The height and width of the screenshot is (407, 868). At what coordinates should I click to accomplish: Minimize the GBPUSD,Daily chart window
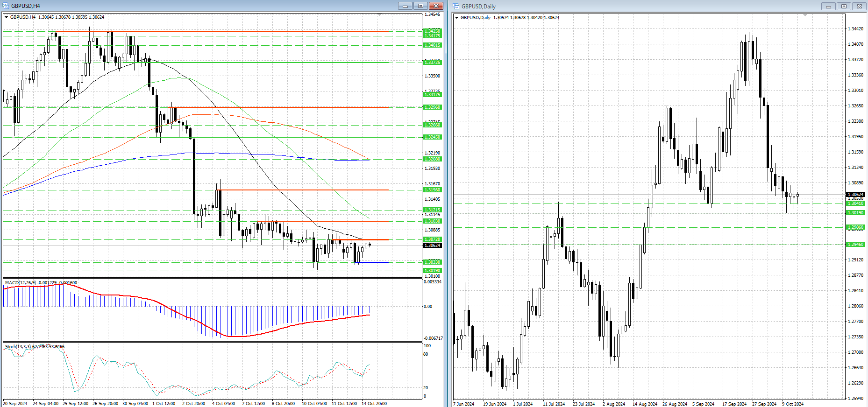tap(828, 6)
